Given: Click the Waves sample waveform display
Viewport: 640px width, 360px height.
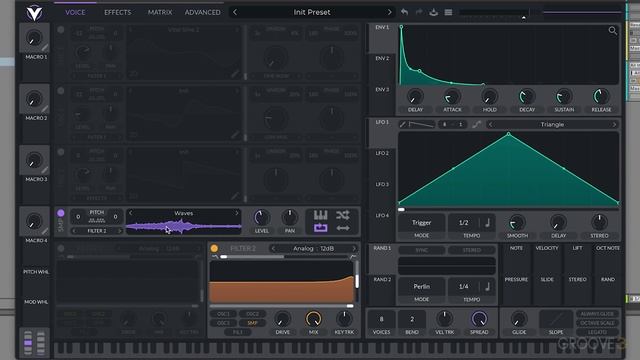Looking at the screenshot, I should click(184, 226).
